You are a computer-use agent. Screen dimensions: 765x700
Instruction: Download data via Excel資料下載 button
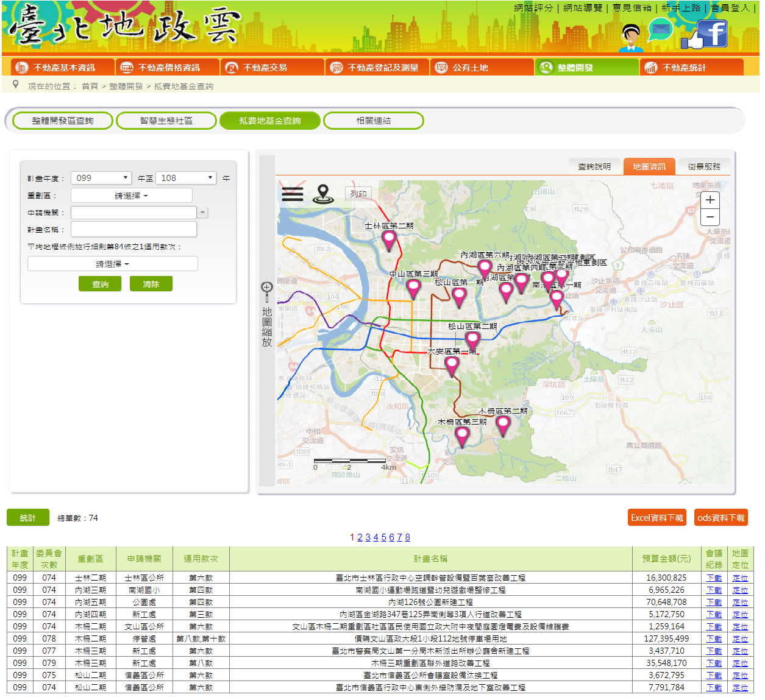coord(656,518)
